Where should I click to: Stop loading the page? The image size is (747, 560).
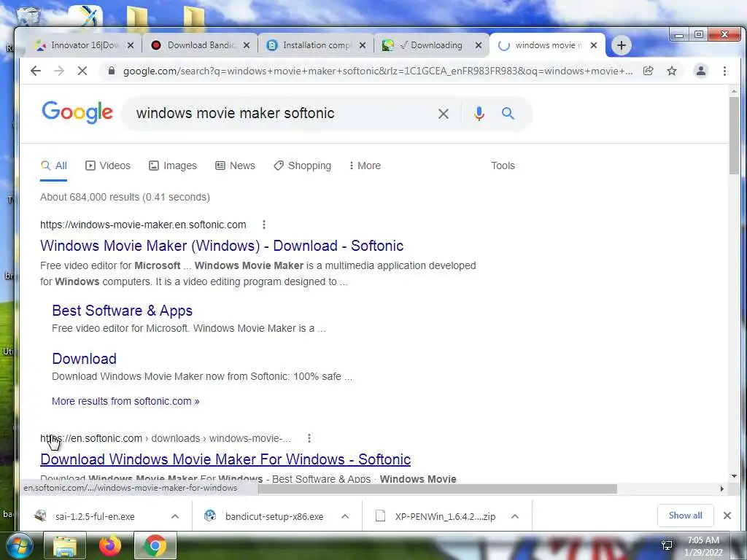coord(82,71)
